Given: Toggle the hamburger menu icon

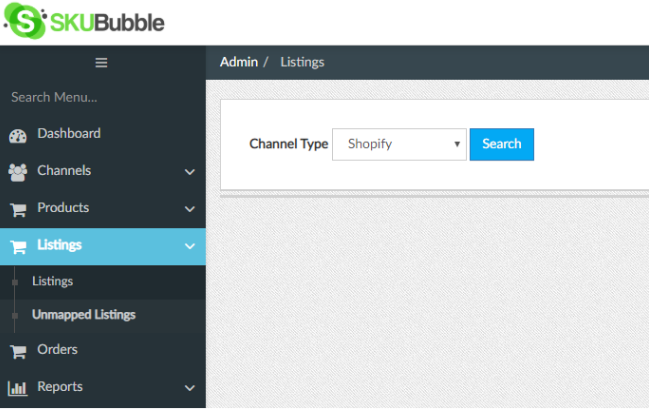Looking at the screenshot, I should (101, 62).
